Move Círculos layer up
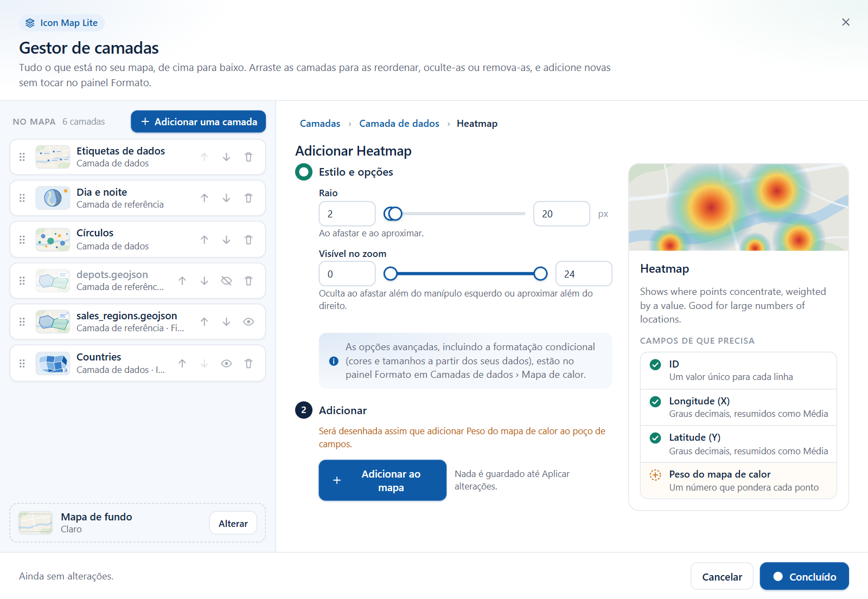This screenshot has width=868, height=599. (x=205, y=240)
